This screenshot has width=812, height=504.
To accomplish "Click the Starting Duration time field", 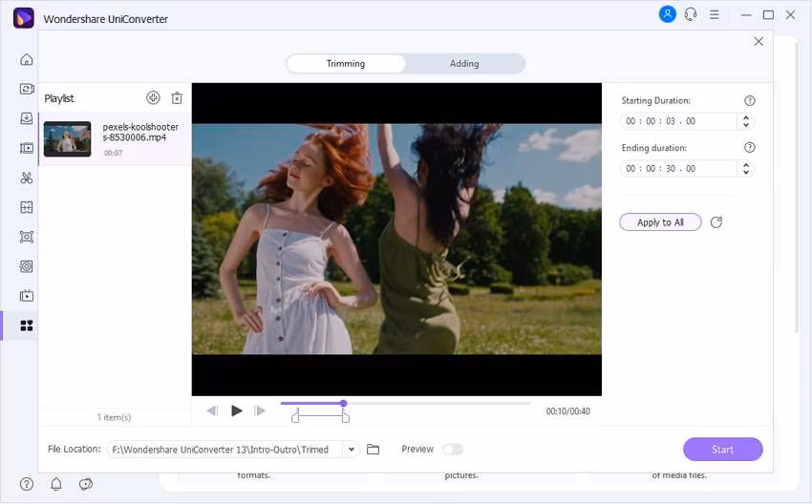I will click(678, 121).
